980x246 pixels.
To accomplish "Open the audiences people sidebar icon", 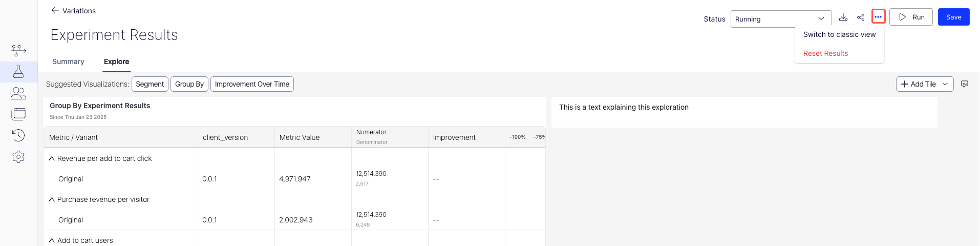I will [x=18, y=93].
